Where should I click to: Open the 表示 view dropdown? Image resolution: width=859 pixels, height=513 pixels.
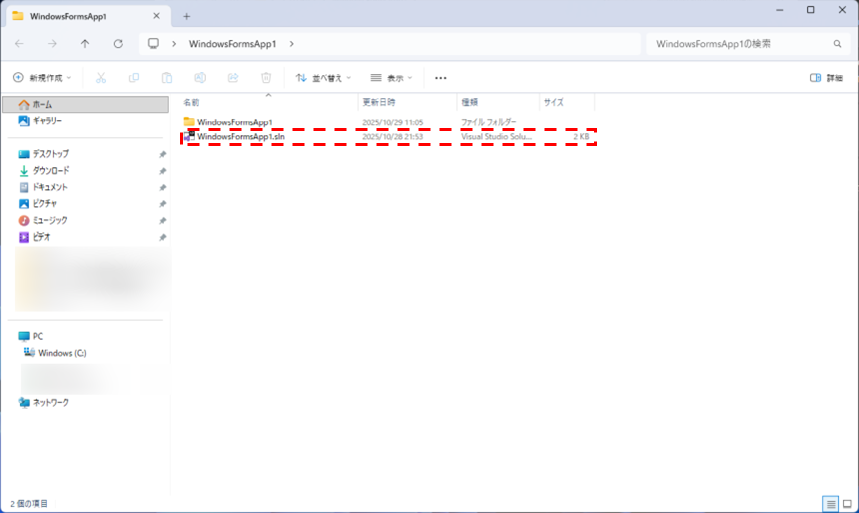(x=391, y=78)
